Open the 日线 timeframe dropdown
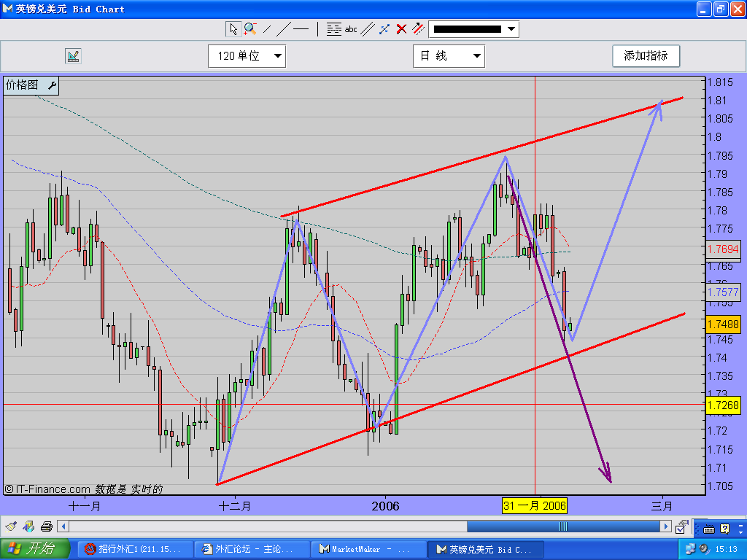This screenshot has height=560, width=747. (449, 56)
